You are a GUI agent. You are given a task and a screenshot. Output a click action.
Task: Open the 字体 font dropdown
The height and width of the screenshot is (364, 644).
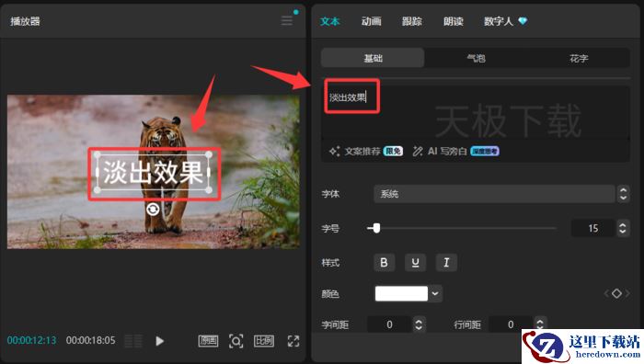click(x=494, y=194)
